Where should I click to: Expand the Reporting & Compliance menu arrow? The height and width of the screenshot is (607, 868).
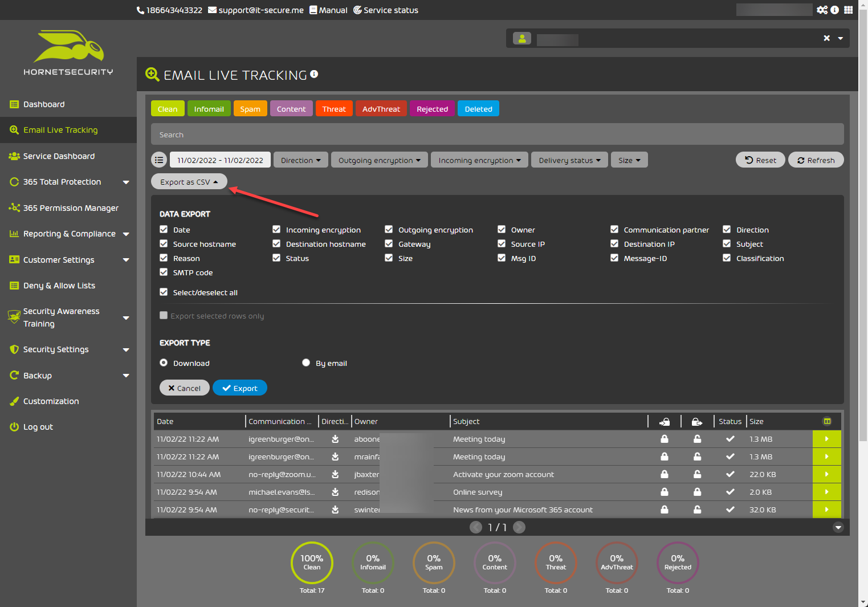(x=126, y=234)
